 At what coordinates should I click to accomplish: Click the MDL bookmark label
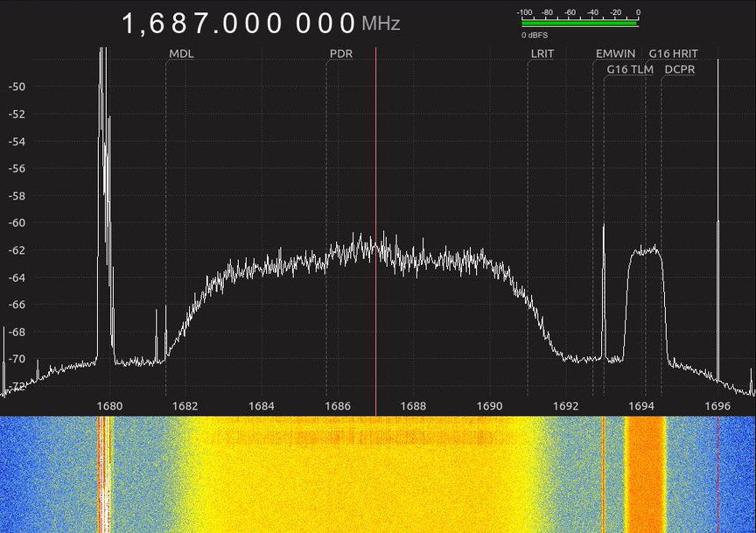click(x=181, y=53)
